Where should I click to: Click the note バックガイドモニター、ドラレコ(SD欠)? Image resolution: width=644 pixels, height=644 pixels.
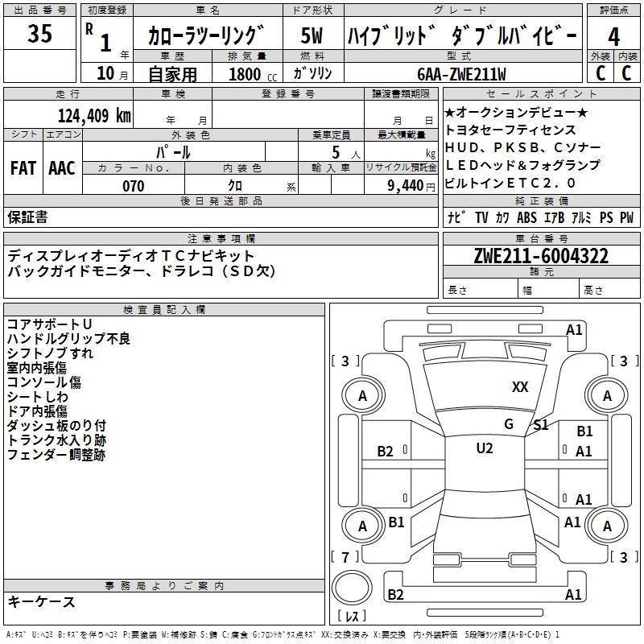pos(142,270)
